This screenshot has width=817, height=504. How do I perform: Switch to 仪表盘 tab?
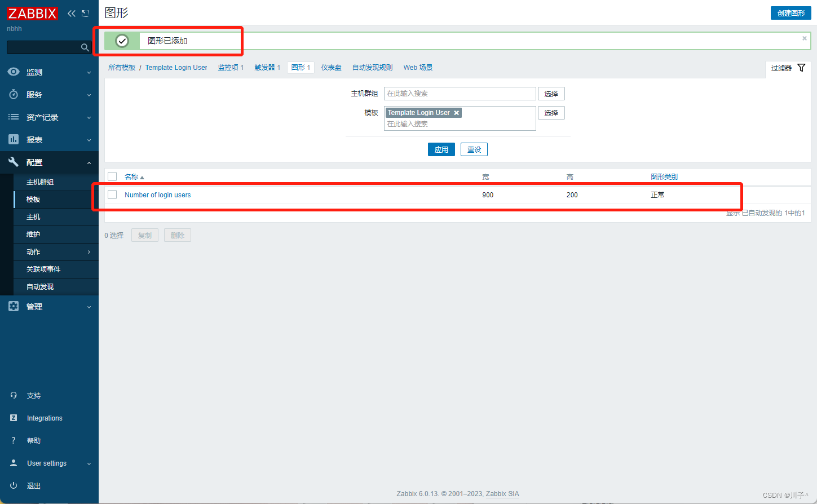[x=332, y=67]
